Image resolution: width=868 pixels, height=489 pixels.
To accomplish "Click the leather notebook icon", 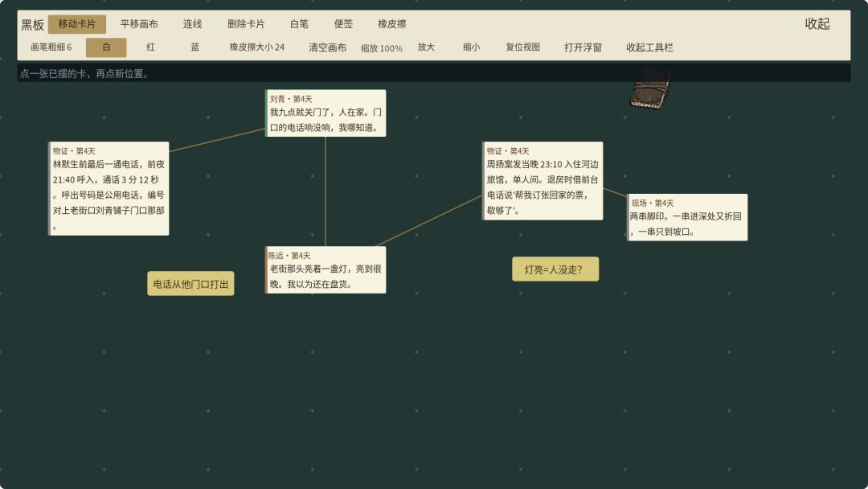I will point(650,88).
